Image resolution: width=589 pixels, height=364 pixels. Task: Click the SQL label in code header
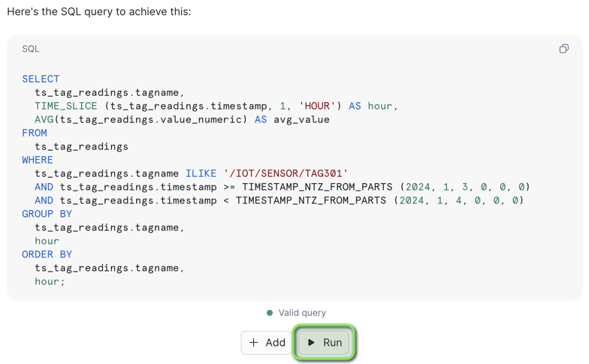pos(31,49)
